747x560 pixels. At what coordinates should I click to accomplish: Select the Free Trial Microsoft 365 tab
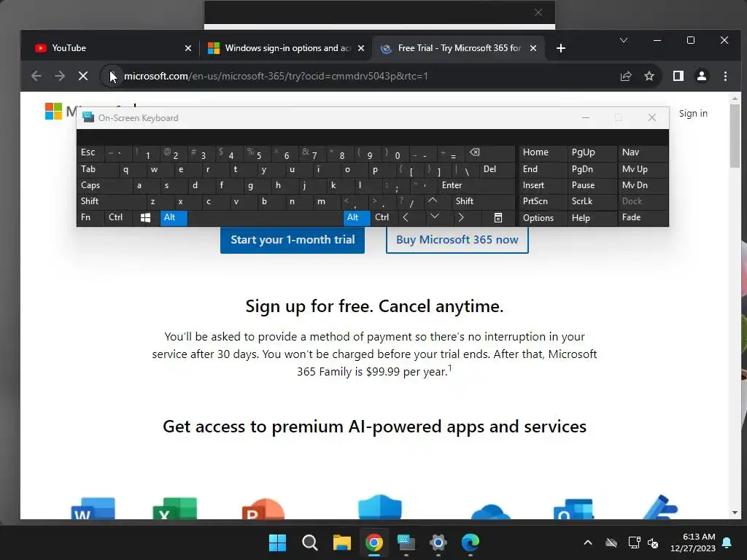point(457,48)
